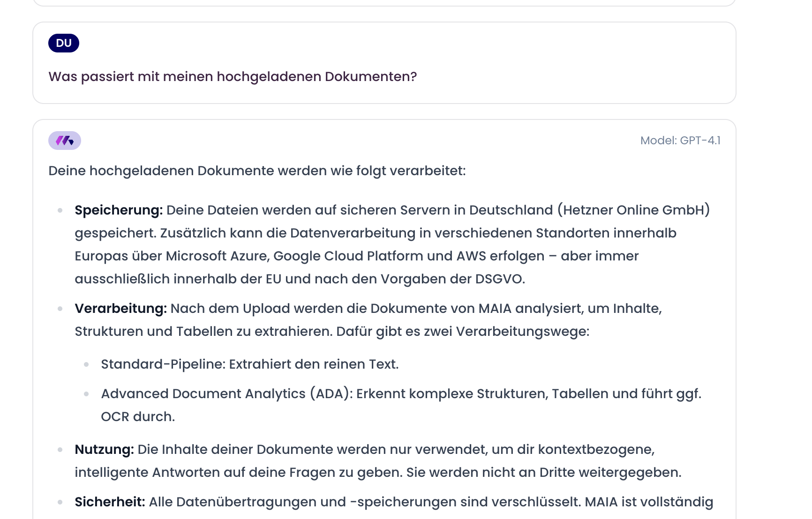Click the bold "Nutzung:" heading

coord(104,450)
